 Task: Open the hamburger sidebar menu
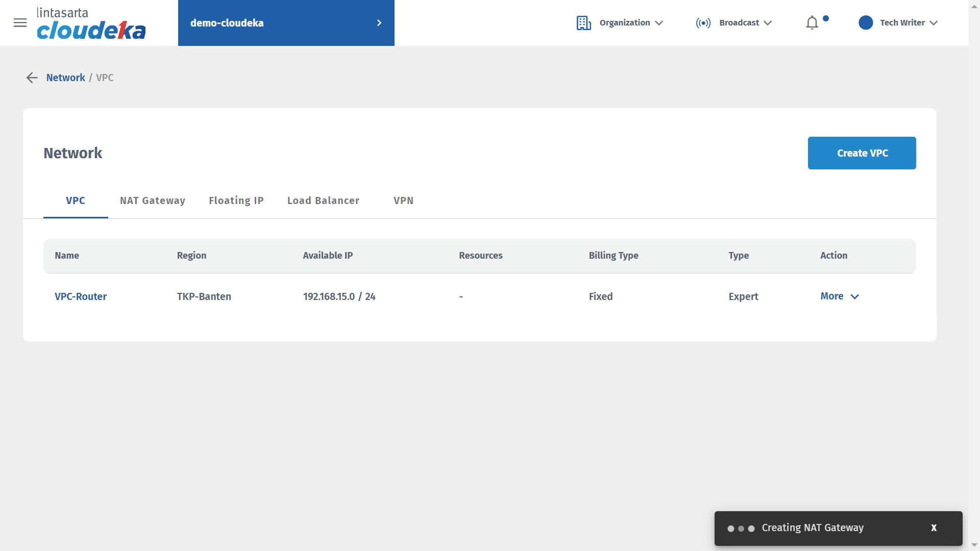point(20,22)
